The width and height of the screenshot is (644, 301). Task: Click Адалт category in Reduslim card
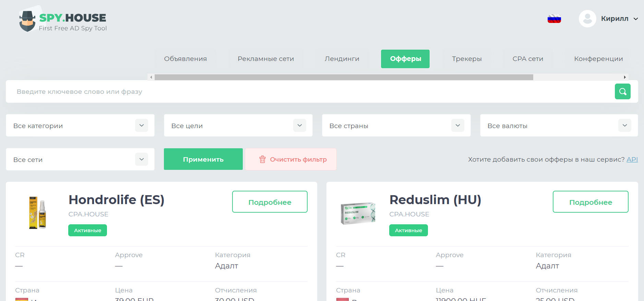click(547, 266)
